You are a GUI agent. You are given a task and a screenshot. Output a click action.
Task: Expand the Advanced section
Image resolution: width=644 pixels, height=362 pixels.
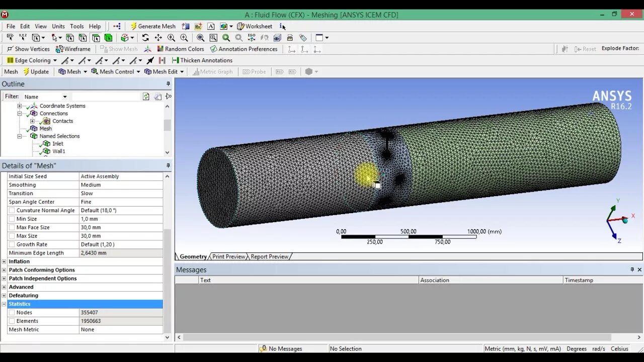pos(4,287)
